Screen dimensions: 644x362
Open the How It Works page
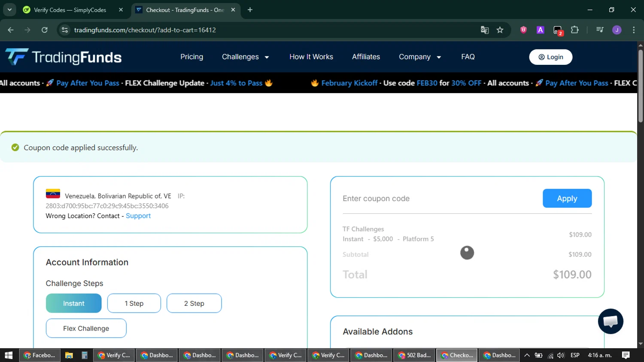point(311,57)
